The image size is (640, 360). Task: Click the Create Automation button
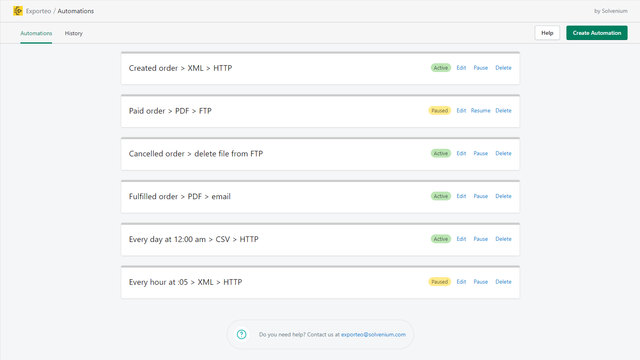[x=597, y=33]
